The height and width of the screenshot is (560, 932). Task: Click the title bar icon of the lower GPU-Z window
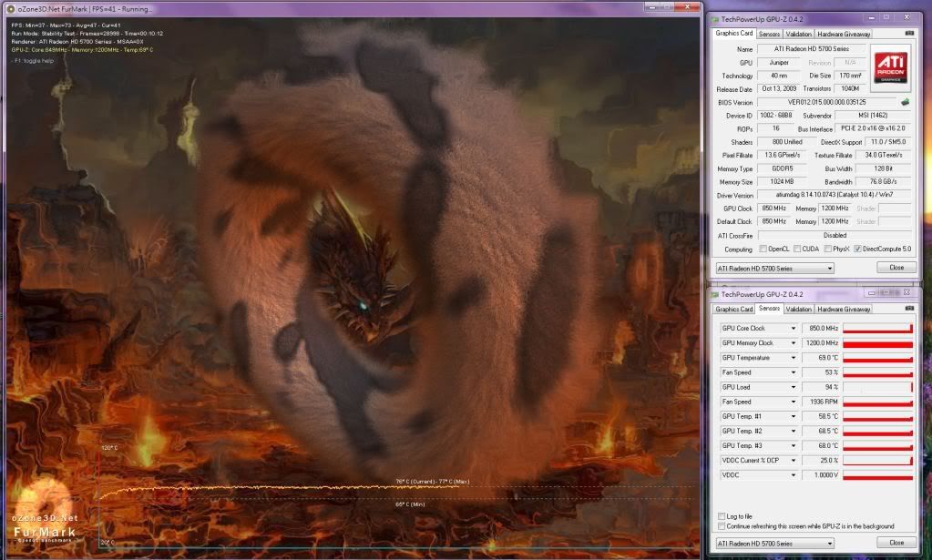tap(714, 294)
